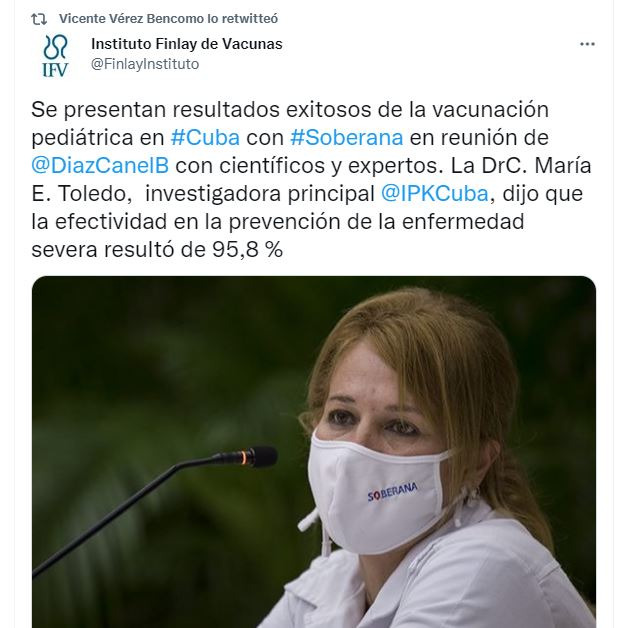Image resolution: width=628 pixels, height=628 pixels.
Task: Open Vicente Vérez Bencomo's profile
Action: click(132, 18)
